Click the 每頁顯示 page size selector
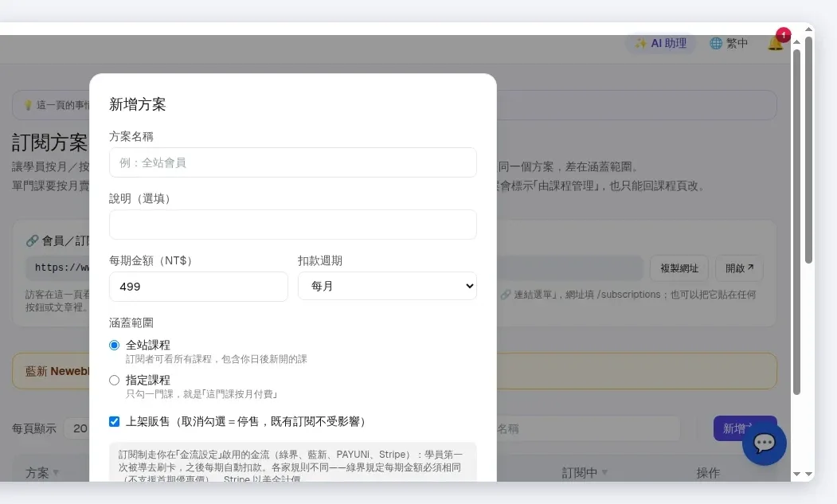 coord(77,428)
